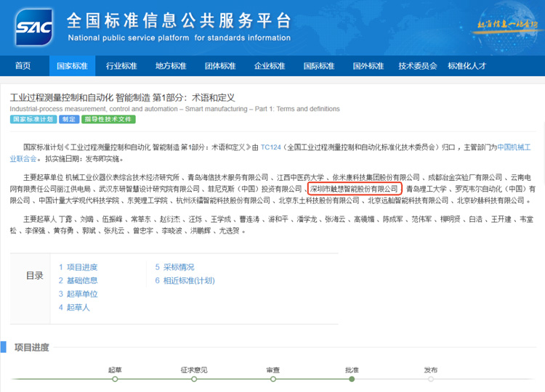
Task: Open the 技术委员会 menu item
Action: (418, 66)
